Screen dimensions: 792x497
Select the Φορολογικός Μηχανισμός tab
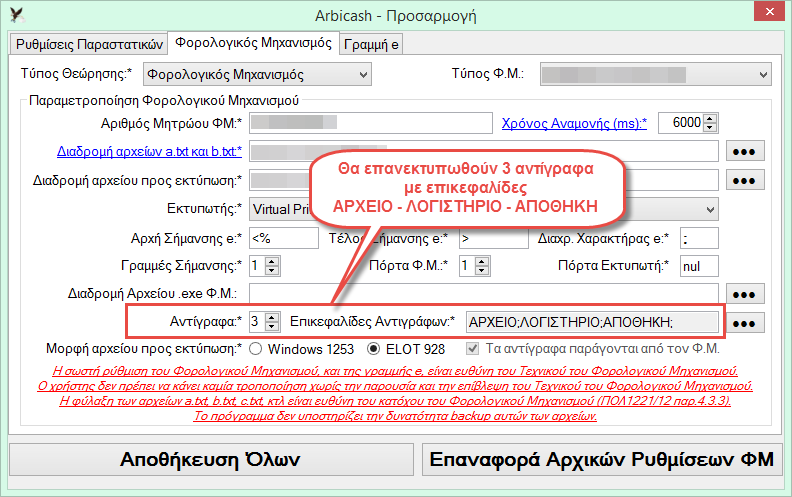click(x=253, y=42)
